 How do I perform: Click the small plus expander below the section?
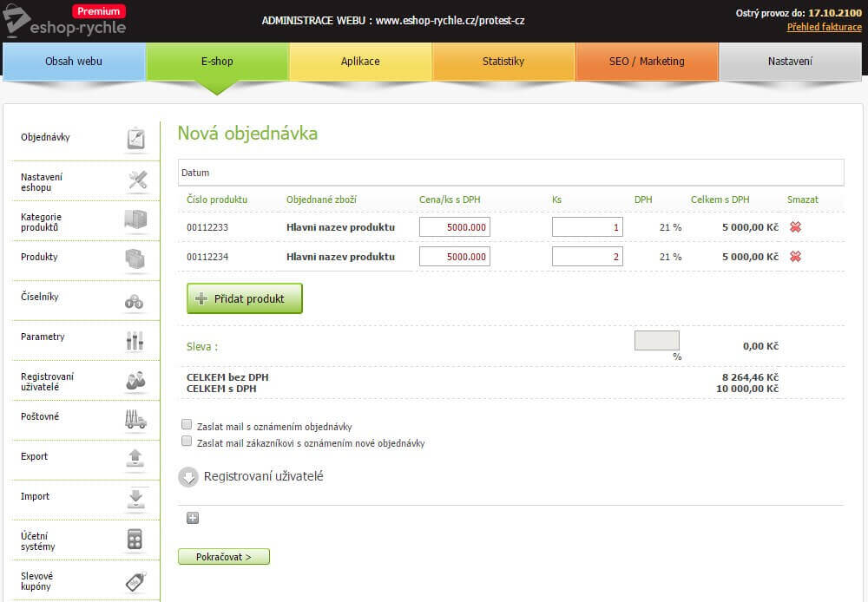(x=192, y=518)
